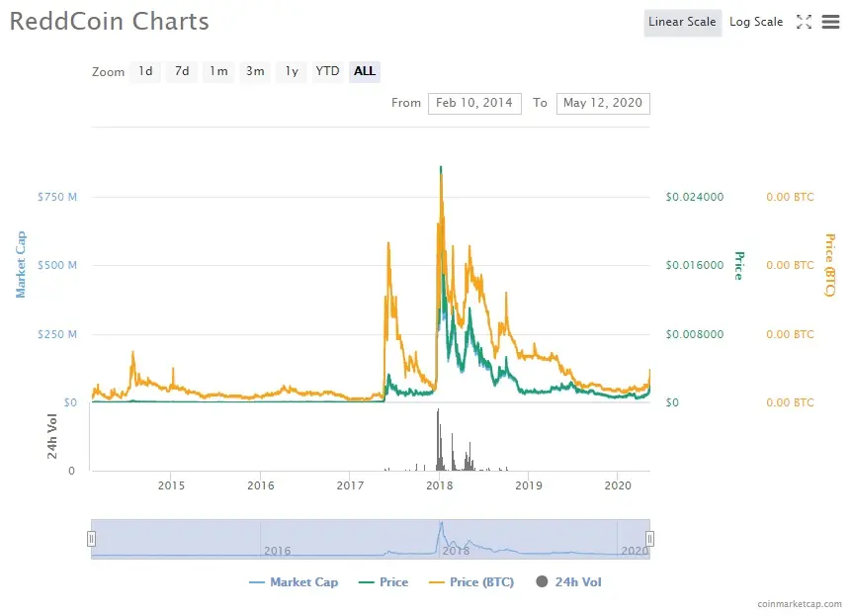The width and height of the screenshot is (853, 616).
Task: Click the 2016 x-axis label
Action: click(x=261, y=485)
